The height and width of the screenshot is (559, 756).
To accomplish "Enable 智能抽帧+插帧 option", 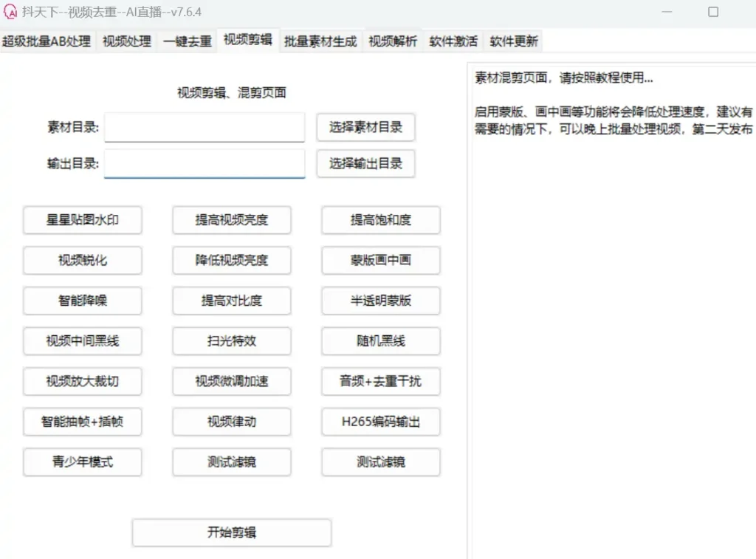I will pyautogui.click(x=83, y=422).
